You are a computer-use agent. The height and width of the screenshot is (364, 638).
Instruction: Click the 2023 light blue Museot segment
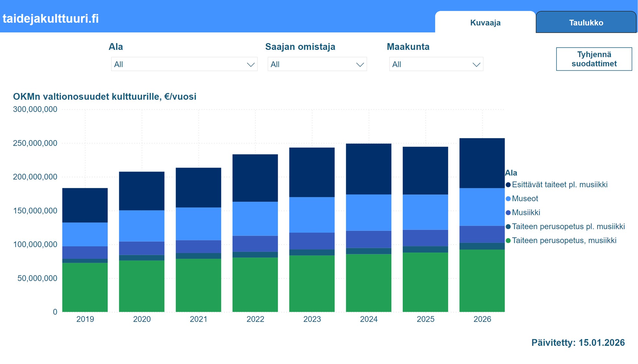(312, 215)
